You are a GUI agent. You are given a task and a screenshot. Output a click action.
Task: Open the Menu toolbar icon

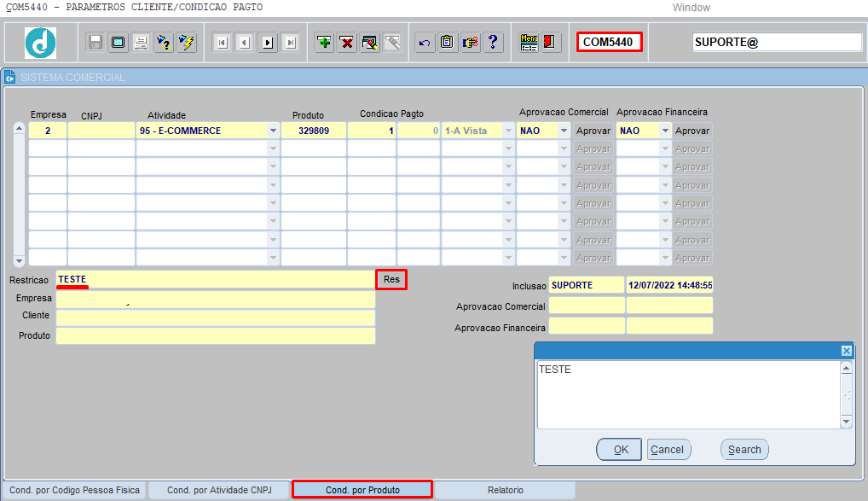tap(529, 42)
